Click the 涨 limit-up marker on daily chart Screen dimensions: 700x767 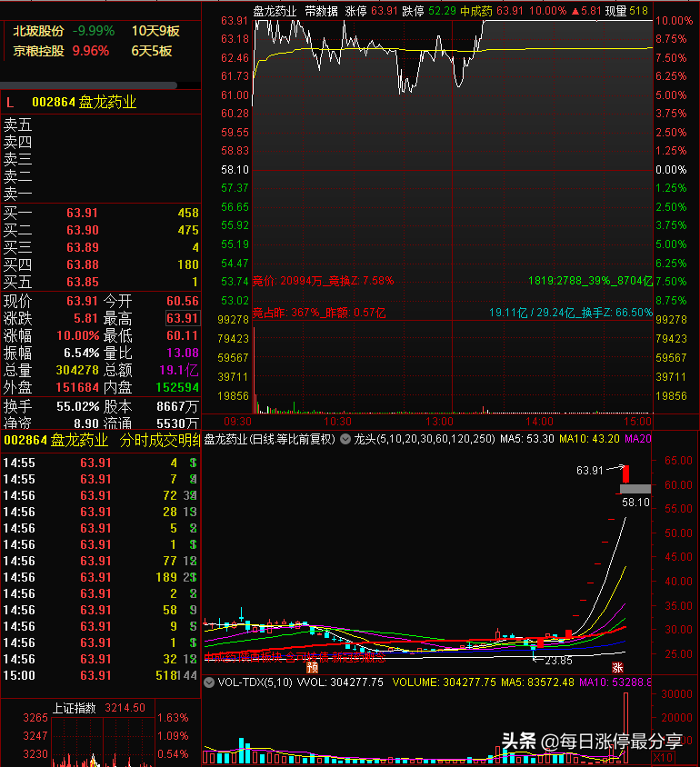617,668
